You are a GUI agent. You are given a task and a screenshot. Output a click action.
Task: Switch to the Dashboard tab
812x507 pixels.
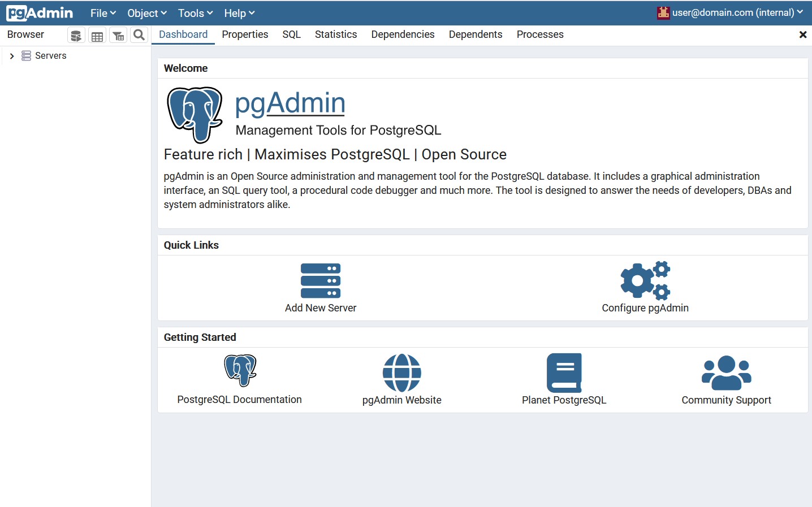pos(183,34)
